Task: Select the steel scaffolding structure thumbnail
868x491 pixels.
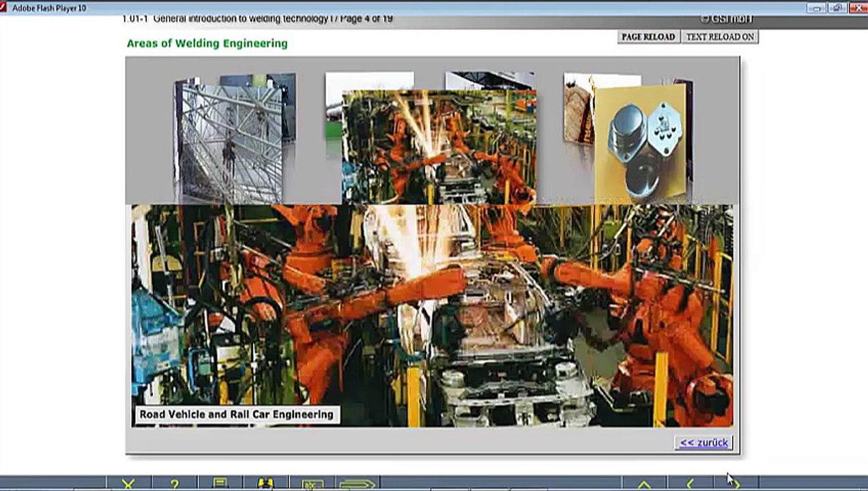Action: (232, 144)
